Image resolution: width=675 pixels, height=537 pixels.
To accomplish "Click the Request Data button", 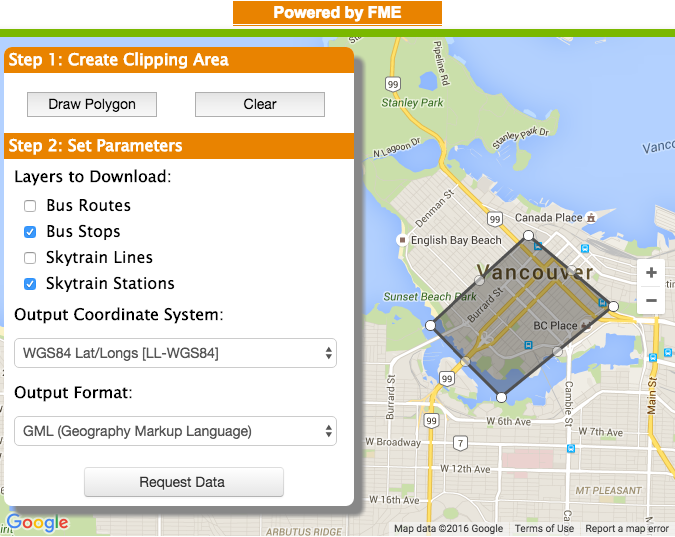I will pos(183,482).
